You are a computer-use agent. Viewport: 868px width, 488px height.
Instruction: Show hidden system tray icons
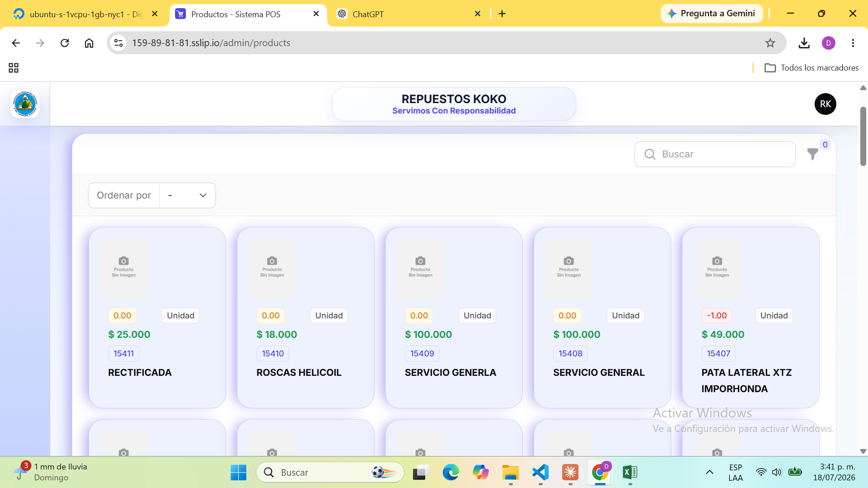tap(709, 473)
